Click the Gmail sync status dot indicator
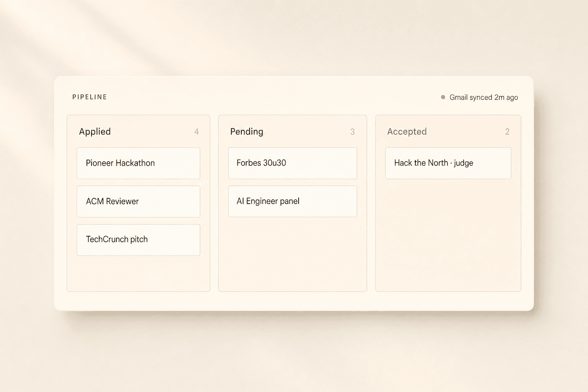Image resolution: width=588 pixels, height=392 pixels. coord(443,97)
